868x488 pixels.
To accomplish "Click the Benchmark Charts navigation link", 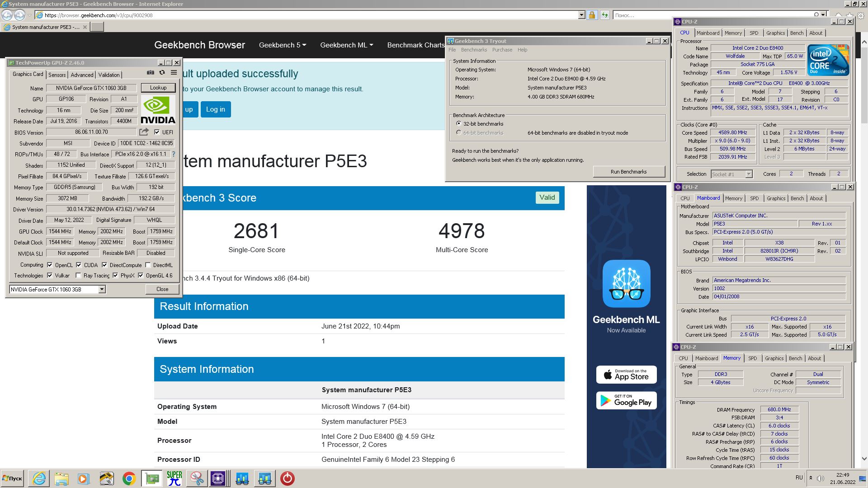I will tap(416, 45).
